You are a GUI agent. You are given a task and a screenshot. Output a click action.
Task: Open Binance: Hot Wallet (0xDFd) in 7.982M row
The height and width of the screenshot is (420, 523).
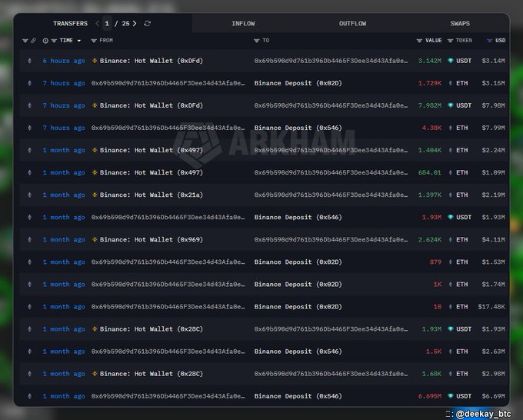coord(152,105)
